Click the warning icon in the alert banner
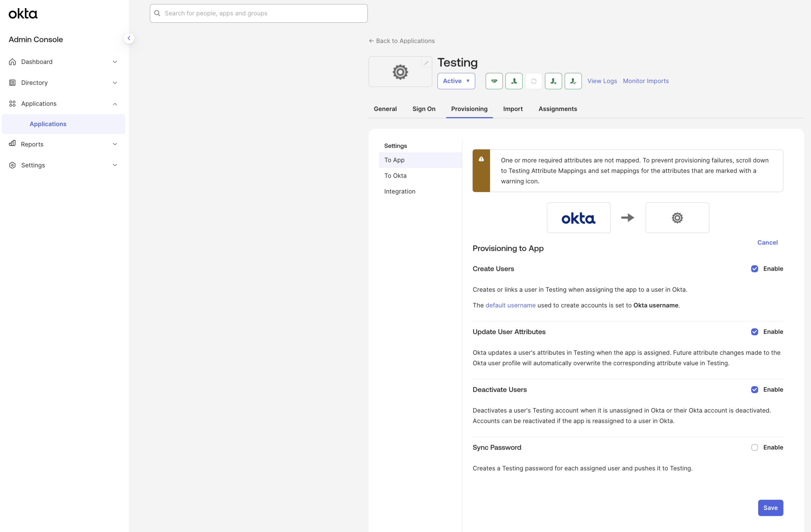811x532 pixels. 481,159
